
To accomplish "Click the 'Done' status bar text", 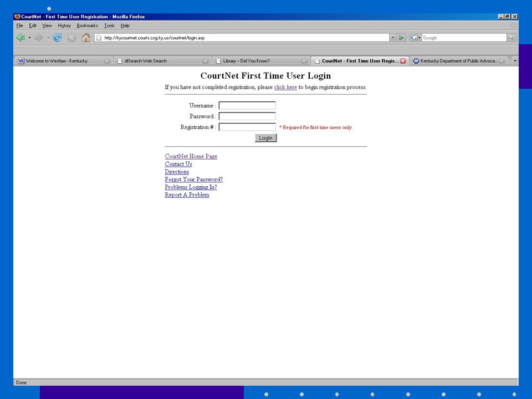I will click(x=21, y=382).
